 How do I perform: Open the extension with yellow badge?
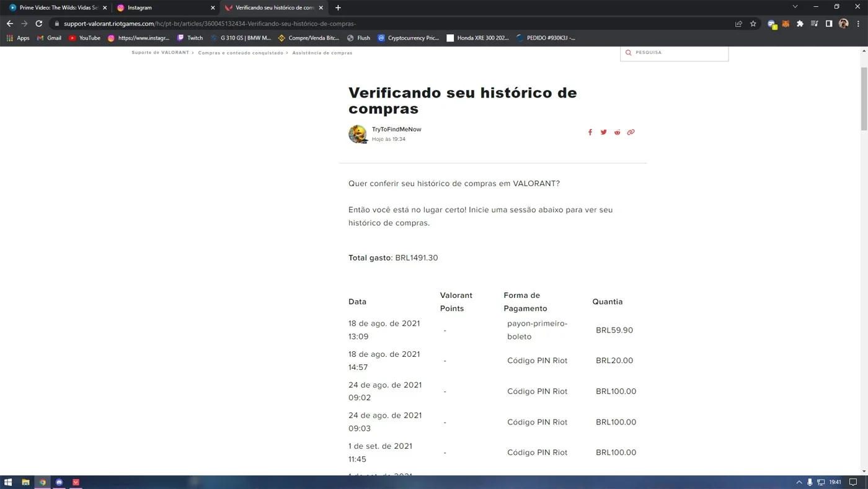[772, 24]
